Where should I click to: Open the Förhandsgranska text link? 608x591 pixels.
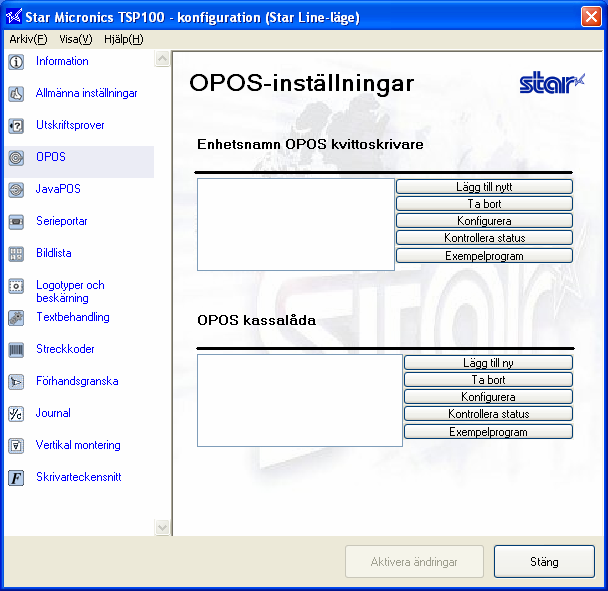pyautogui.click(x=77, y=381)
